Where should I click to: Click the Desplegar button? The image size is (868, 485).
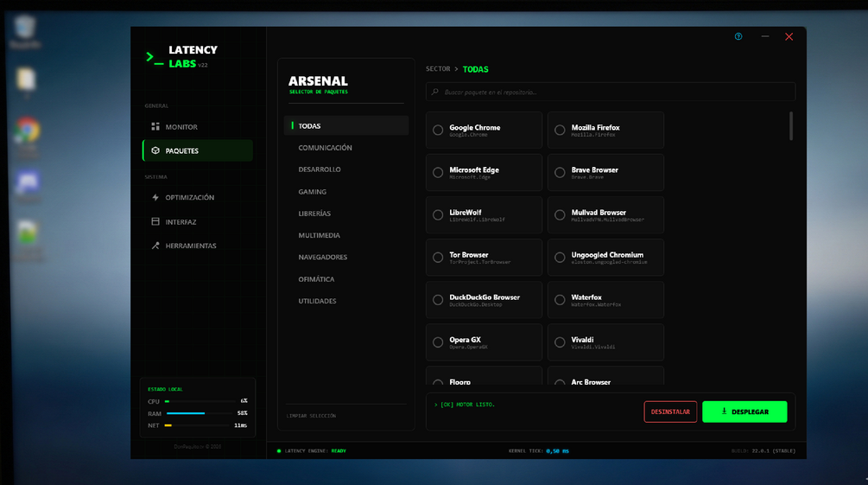pyautogui.click(x=744, y=412)
